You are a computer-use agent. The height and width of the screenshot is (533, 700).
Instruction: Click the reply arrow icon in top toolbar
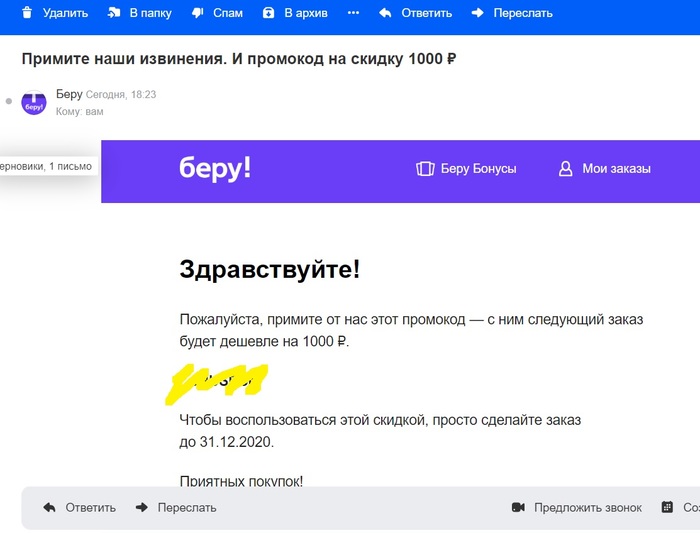pos(385,13)
